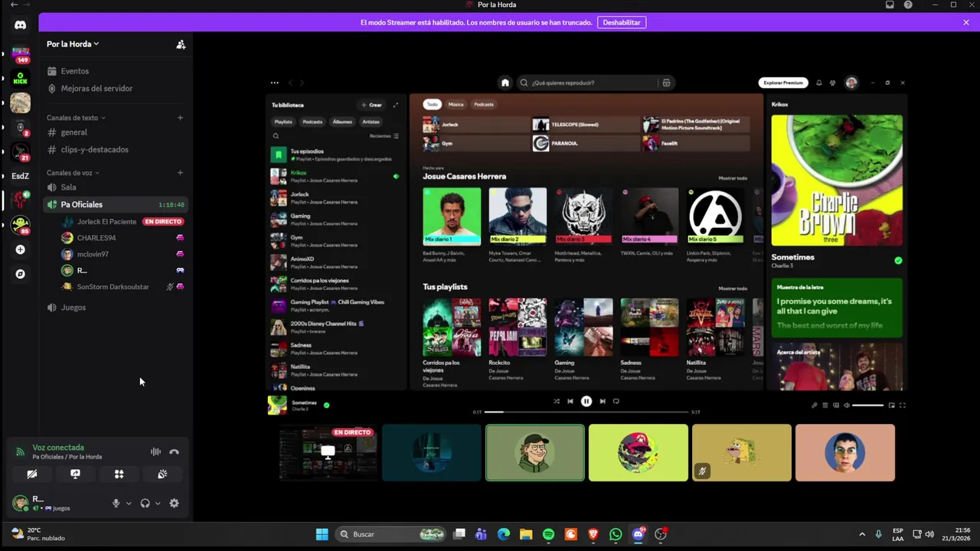The width and height of the screenshot is (980, 551).
Task: Collapse Canales de voz category
Action: point(73,173)
